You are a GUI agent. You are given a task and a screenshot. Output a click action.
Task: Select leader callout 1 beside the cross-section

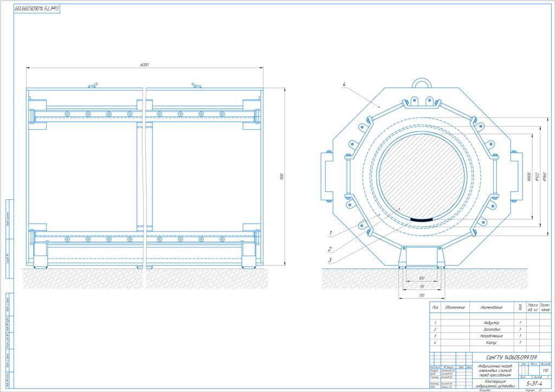coord(330,233)
